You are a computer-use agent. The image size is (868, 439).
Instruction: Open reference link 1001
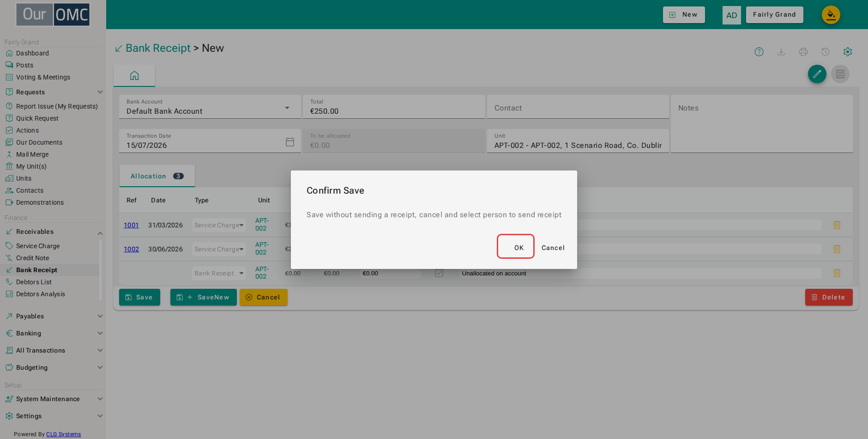pos(131,225)
